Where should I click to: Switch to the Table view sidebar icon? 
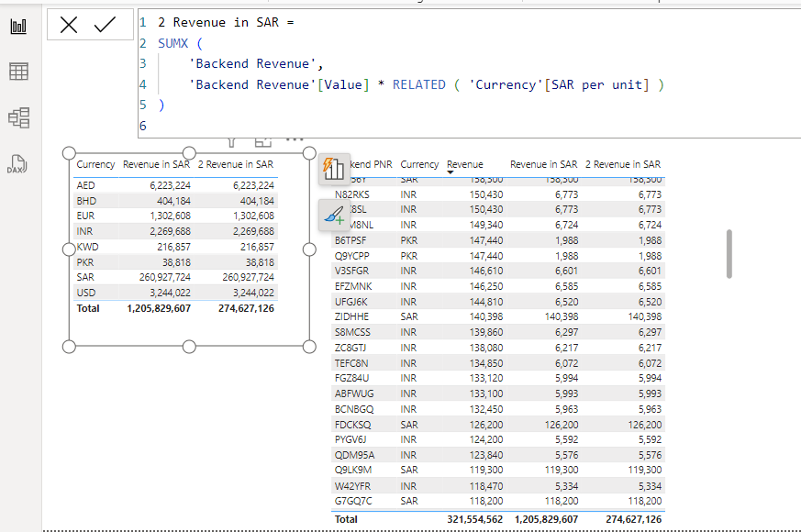pos(18,72)
